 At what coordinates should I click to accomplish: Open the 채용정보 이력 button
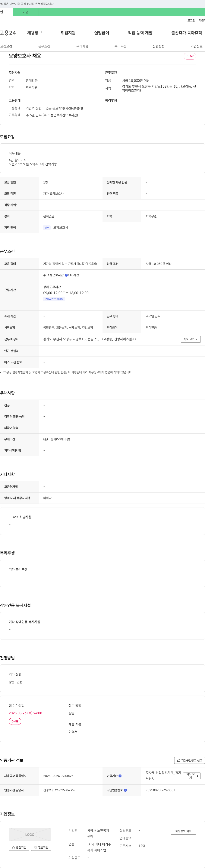(183, 831)
